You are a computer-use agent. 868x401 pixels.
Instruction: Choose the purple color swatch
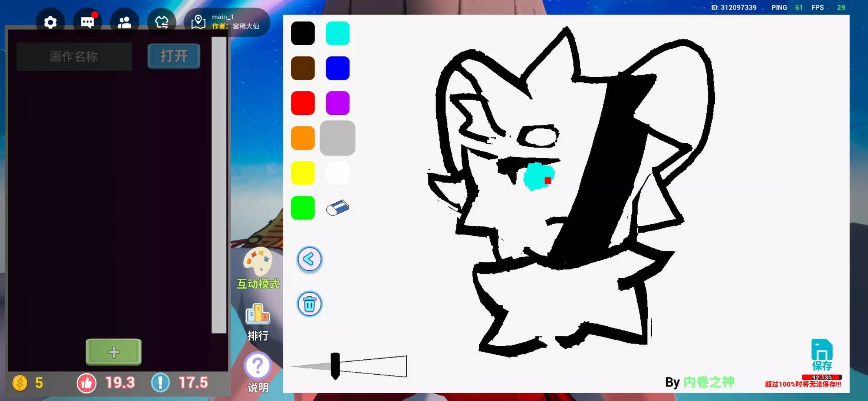click(x=338, y=103)
